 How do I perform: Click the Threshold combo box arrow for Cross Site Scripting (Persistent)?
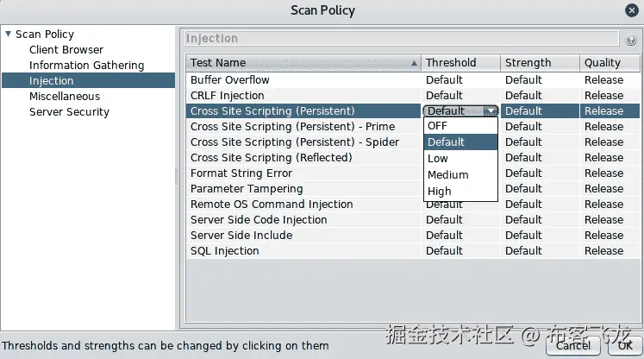pos(491,111)
